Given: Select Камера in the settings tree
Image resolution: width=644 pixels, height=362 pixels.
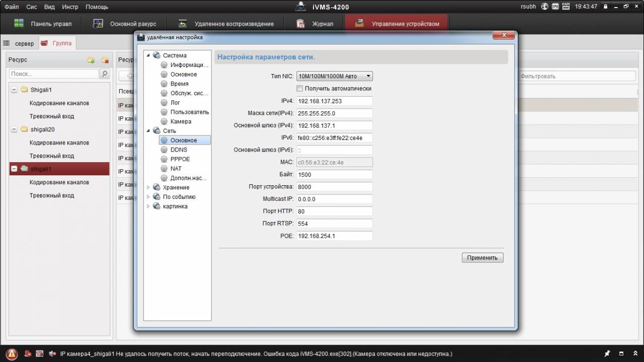Looking at the screenshot, I should (181, 121).
